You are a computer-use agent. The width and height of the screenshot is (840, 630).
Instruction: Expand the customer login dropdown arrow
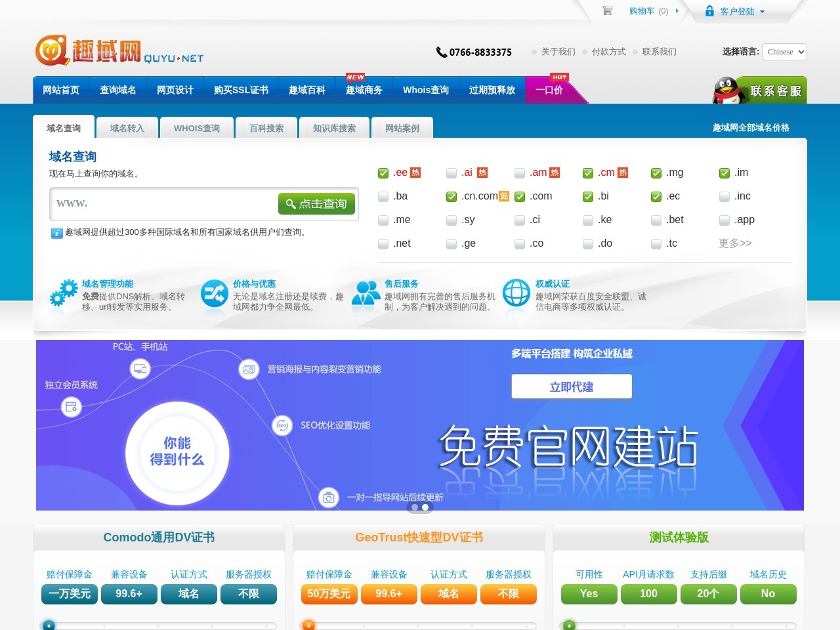click(762, 12)
